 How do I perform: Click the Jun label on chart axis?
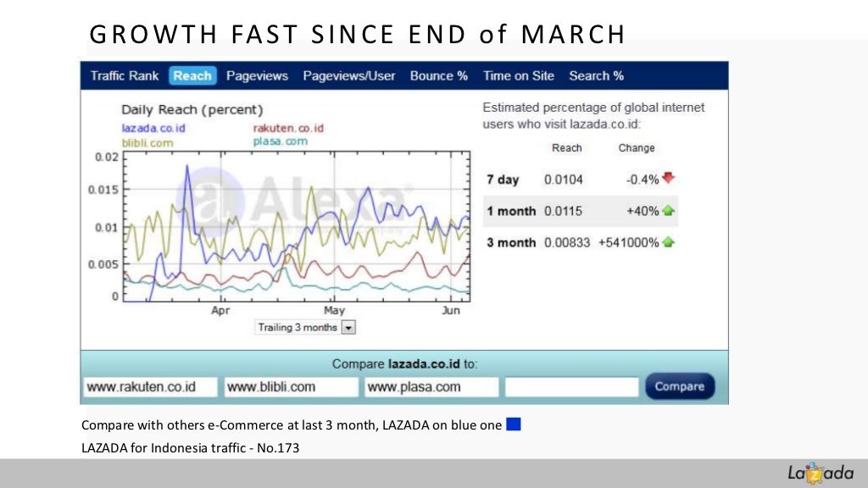pos(451,310)
